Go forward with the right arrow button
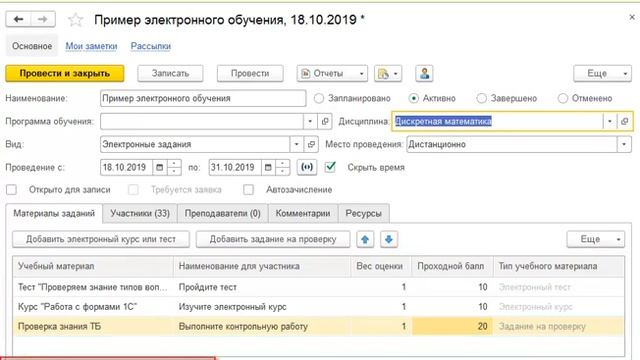Screen dimensions: 640x360 click(43, 19)
